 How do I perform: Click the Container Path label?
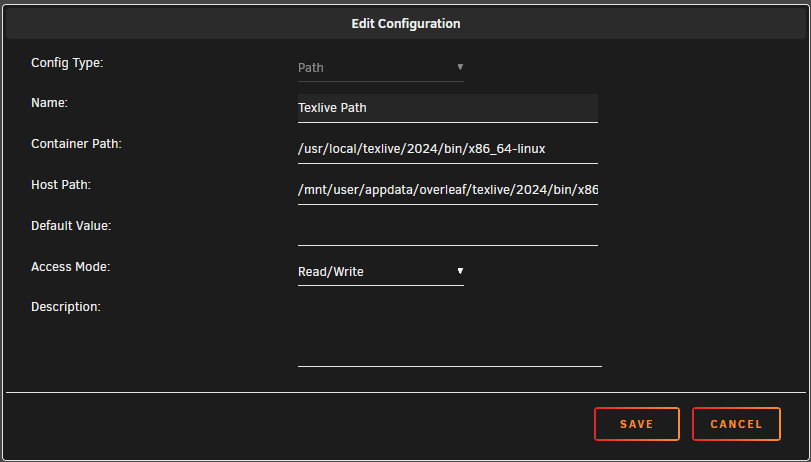pos(76,144)
